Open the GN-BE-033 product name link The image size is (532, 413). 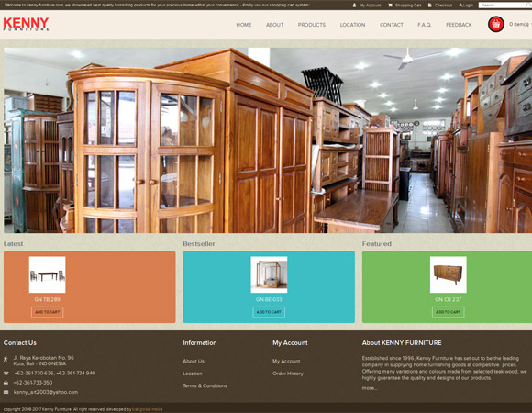click(269, 299)
